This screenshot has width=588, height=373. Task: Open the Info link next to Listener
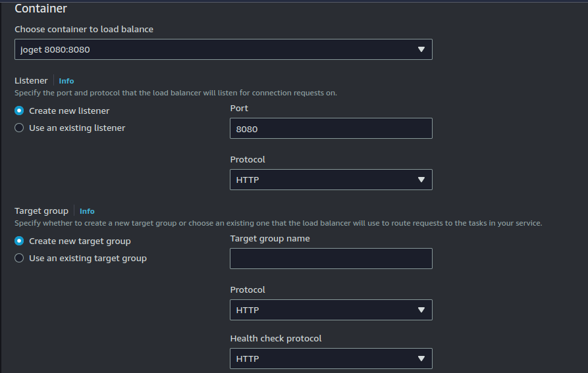coord(67,81)
